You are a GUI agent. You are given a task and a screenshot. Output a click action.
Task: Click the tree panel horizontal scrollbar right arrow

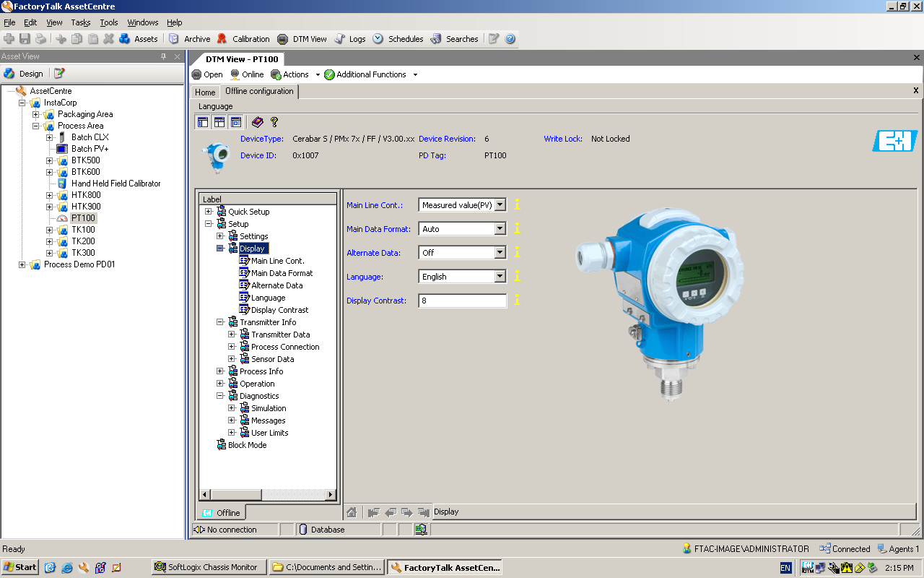331,495
